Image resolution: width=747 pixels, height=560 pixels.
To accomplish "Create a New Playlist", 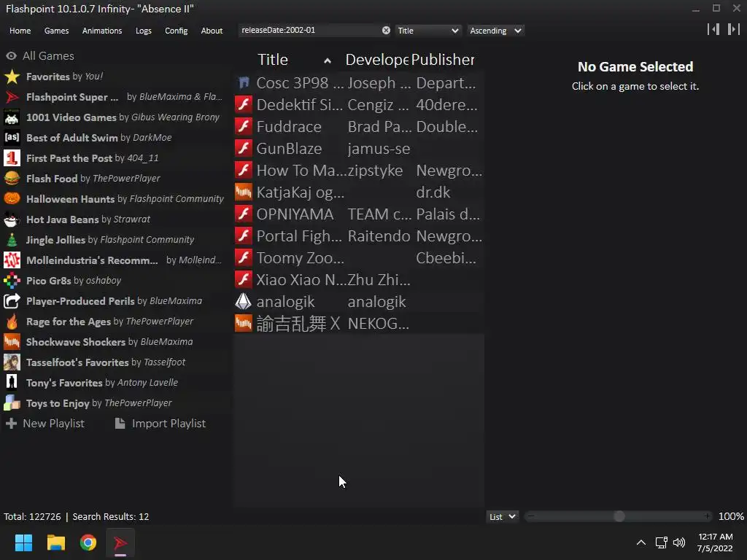I will click(x=45, y=424).
